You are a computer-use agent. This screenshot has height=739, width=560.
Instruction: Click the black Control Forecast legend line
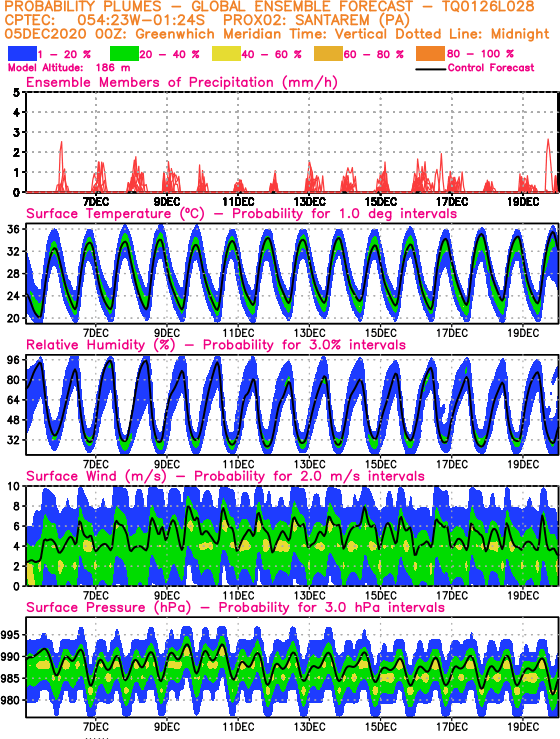point(431,69)
